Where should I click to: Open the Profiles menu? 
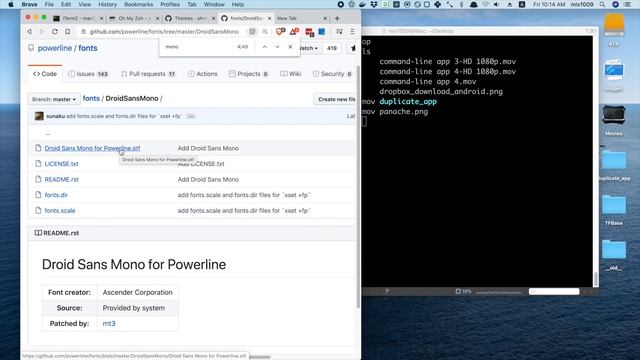(x=170, y=4)
